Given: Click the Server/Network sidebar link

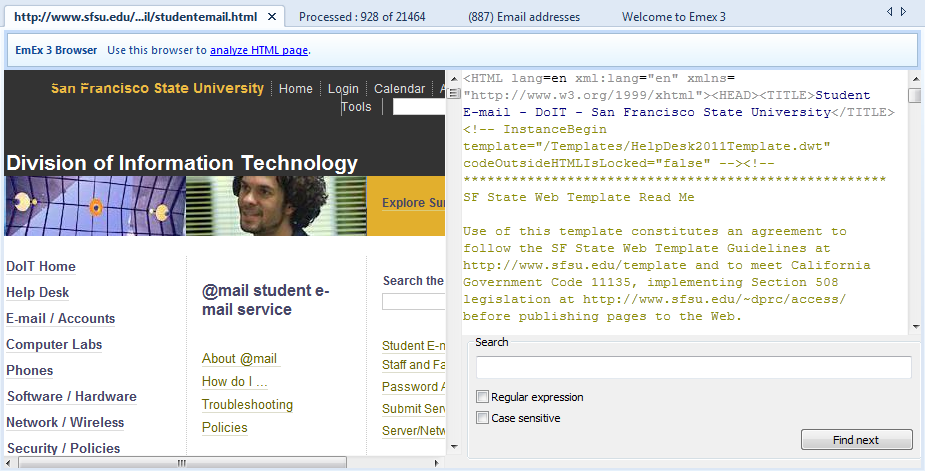Looking at the screenshot, I should [413, 430].
